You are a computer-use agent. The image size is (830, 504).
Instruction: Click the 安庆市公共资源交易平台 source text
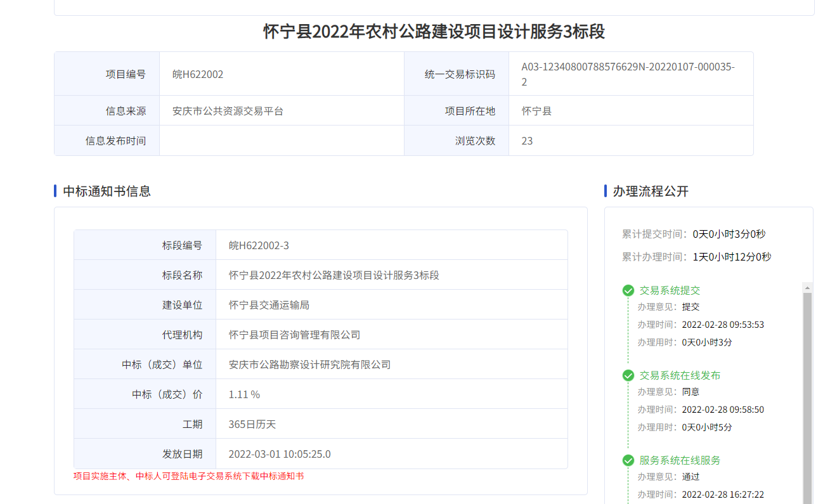228,111
